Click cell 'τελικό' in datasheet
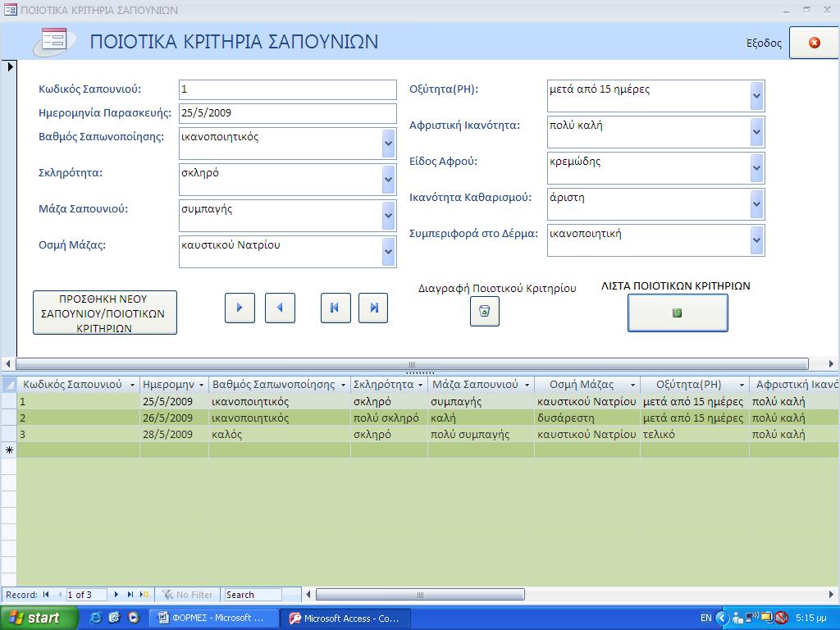The height and width of the screenshot is (630, 840). (x=694, y=434)
